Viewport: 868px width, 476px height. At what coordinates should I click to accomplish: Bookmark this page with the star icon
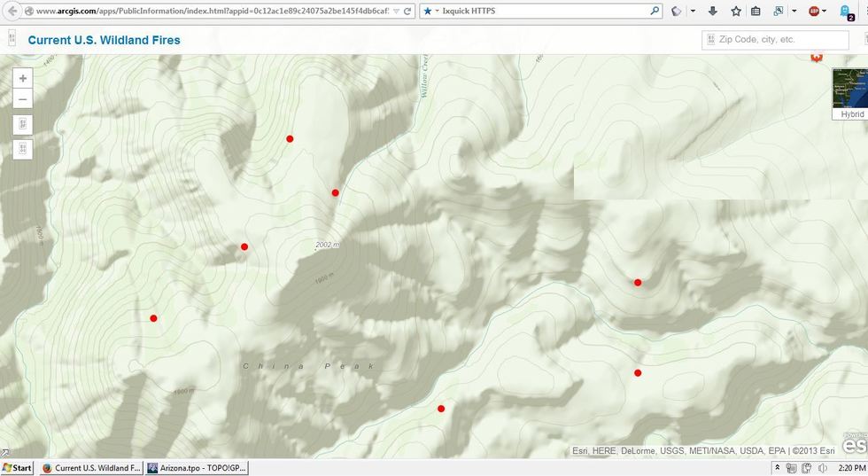[736, 12]
